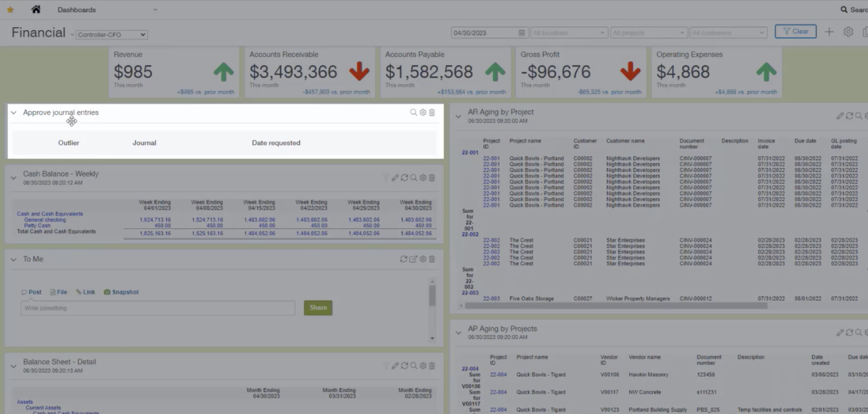Image resolution: width=868 pixels, height=414 pixels.
Task: Click the home icon in top bar
Action: pyautogui.click(x=36, y=9)
